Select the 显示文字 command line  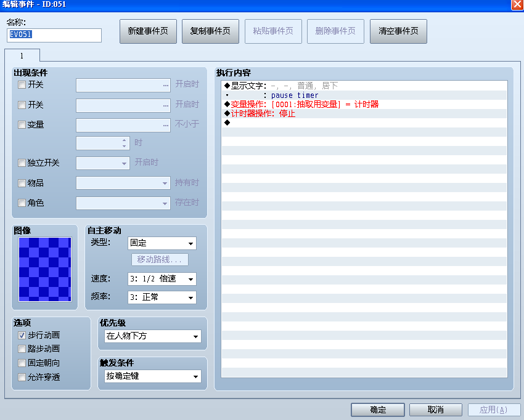(x=364, y=86)
